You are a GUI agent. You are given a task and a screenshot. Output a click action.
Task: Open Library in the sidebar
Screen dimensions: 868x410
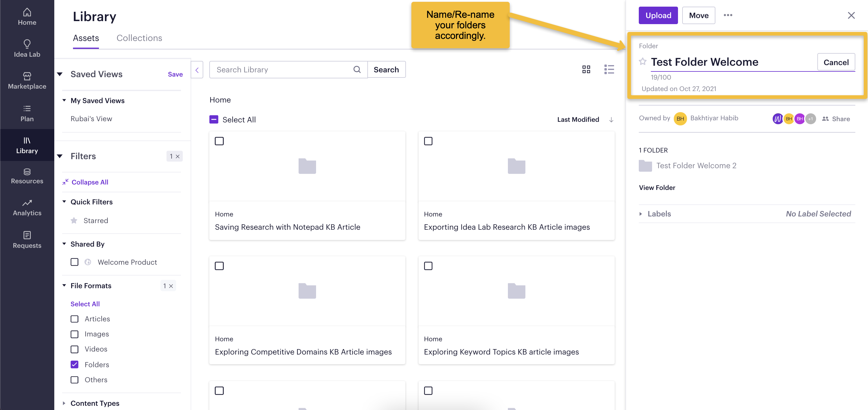click(x=27, y=145)
